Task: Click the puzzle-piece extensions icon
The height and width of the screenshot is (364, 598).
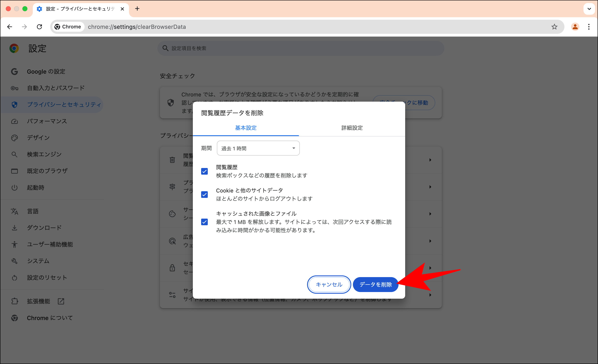Action: click(14, 301)
